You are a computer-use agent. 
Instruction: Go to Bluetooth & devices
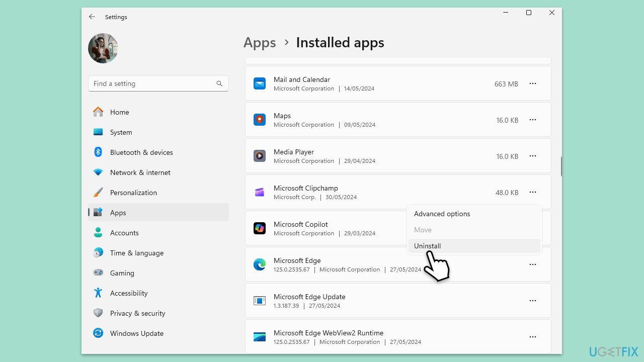click(x=158, y=152)
